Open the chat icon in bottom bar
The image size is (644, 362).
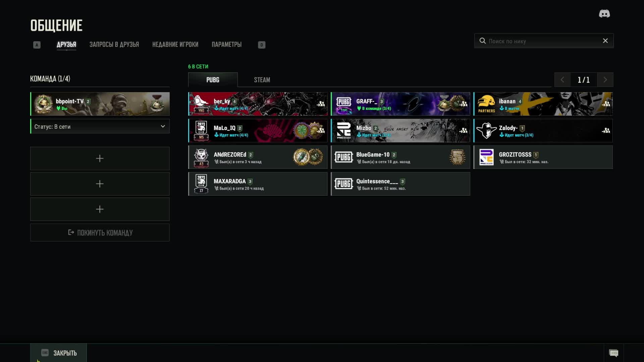pyautogui.click(x=613, y=353)
